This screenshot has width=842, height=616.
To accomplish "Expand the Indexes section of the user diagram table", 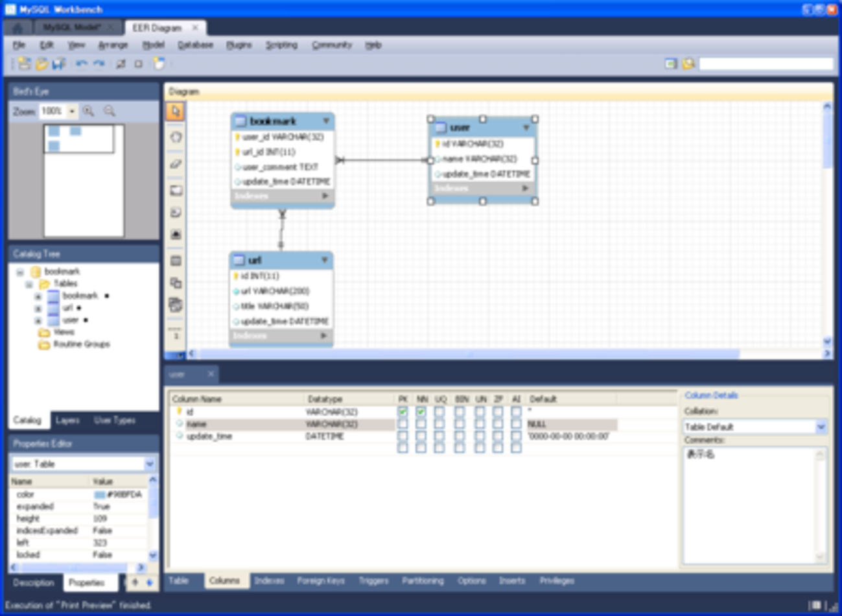I will [526, 188].
